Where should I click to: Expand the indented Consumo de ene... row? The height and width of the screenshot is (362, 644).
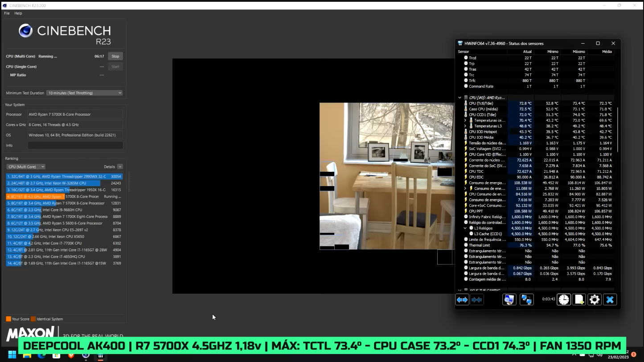coord(465,188)
